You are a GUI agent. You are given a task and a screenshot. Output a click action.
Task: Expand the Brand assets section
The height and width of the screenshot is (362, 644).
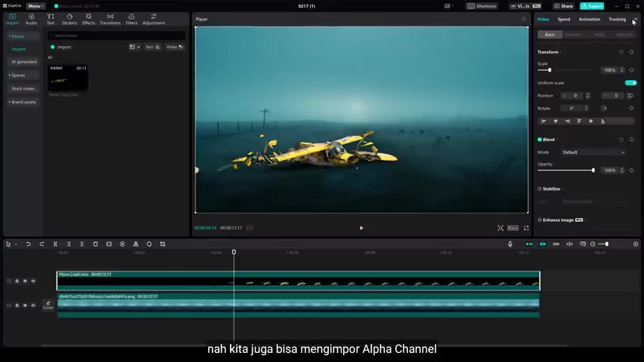[x=23, y=102]
